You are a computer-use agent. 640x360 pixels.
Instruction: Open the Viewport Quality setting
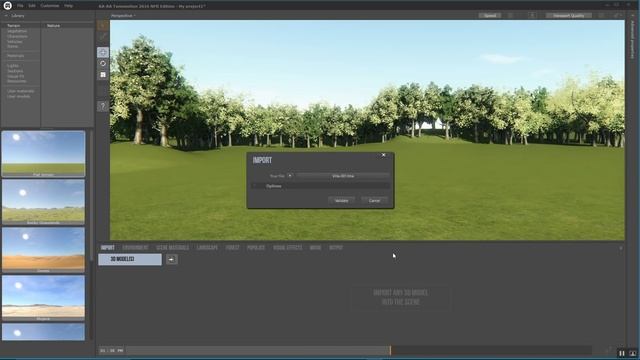coord(569,16)
